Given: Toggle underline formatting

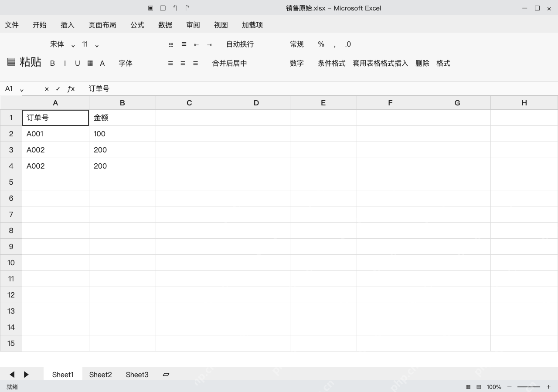Looking at the screenshot, I should pos(78,63).
